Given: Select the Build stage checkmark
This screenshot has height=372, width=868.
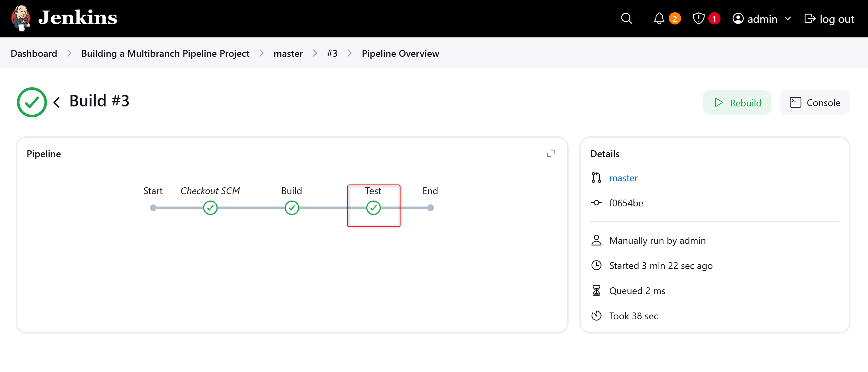Looking at the screenshot, I should click(292, 208).
